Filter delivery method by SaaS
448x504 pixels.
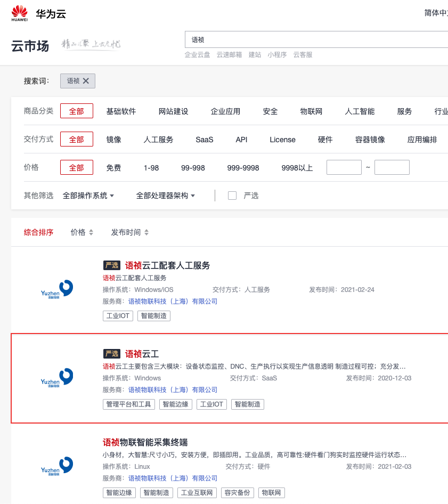[x=205, y=140]
